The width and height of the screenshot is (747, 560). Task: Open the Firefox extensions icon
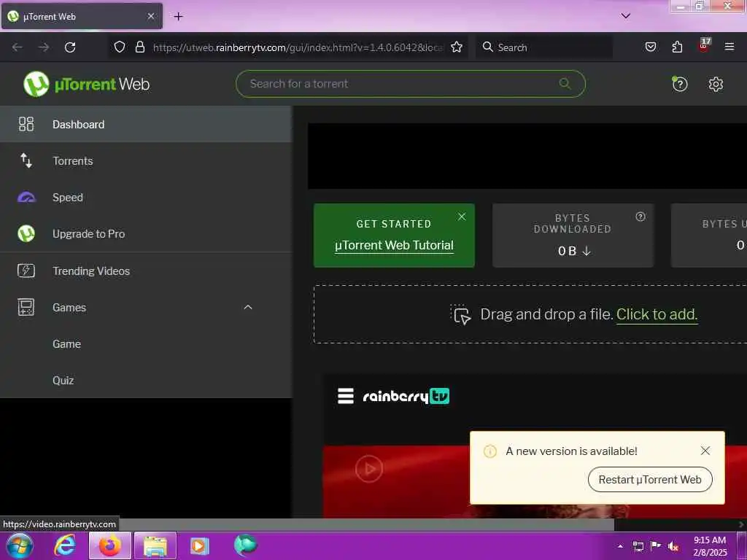[677, 47]
